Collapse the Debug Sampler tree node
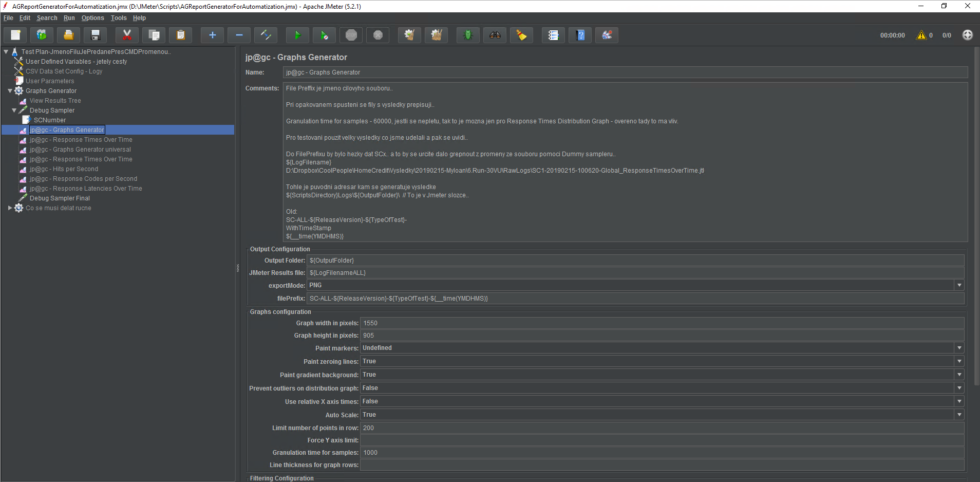 (14, 110)
